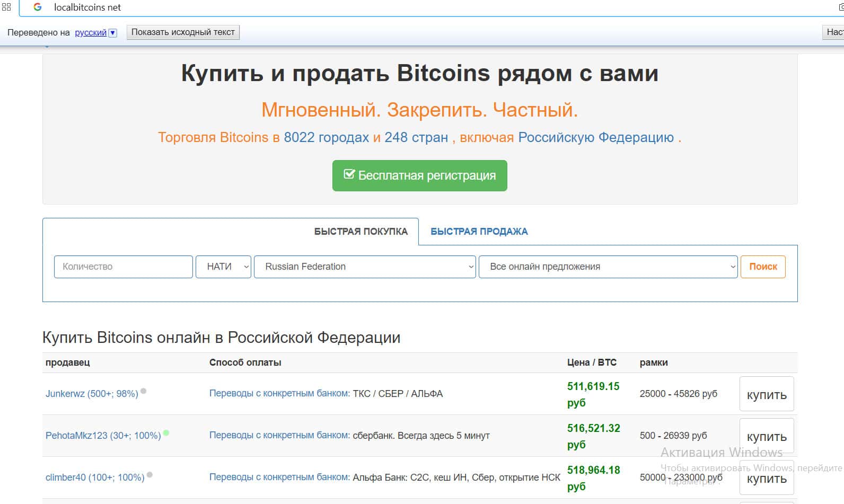The image size is (844, 504).
Task: Open payment method link in PehotaMkz123 row
Action: pyautogui.click(x=279, y=436)
